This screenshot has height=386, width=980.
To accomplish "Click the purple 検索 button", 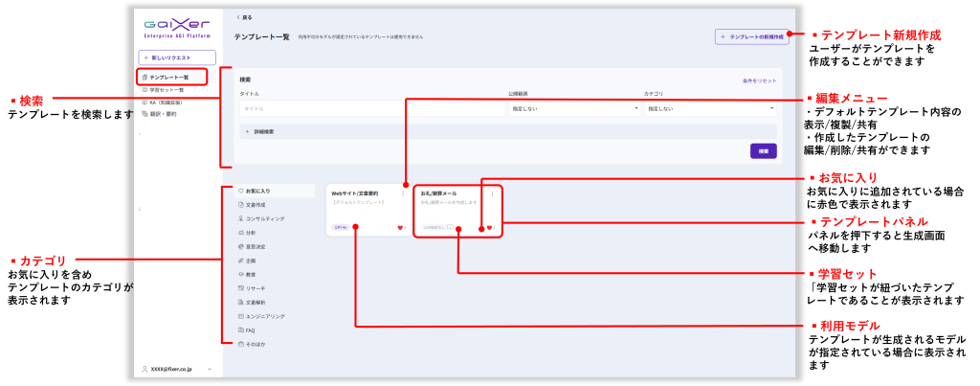I will pos(763,151).
